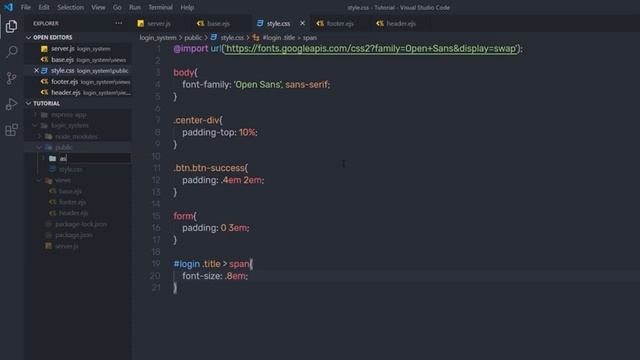Open the Explorer view in the activity bar
Screen dimensions: 640x360
coord(11,26)
